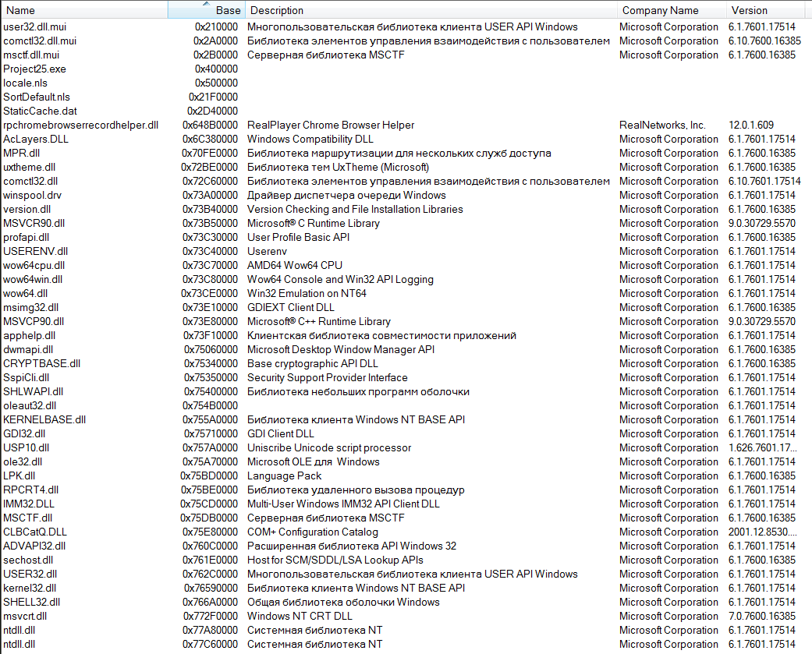Select MSVCP90.dll module row
Viewport: 812px width, 654px height.
click(x=406, y=321)
